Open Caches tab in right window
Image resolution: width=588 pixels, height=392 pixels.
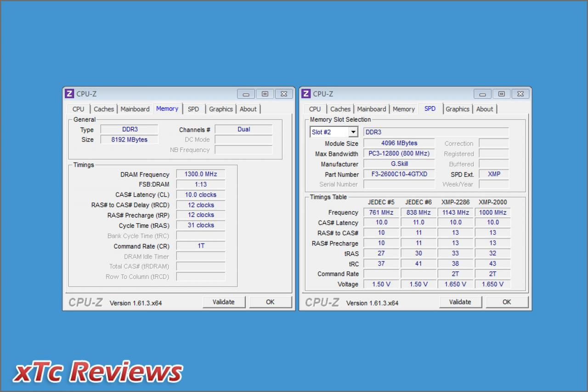click(340, 109)
